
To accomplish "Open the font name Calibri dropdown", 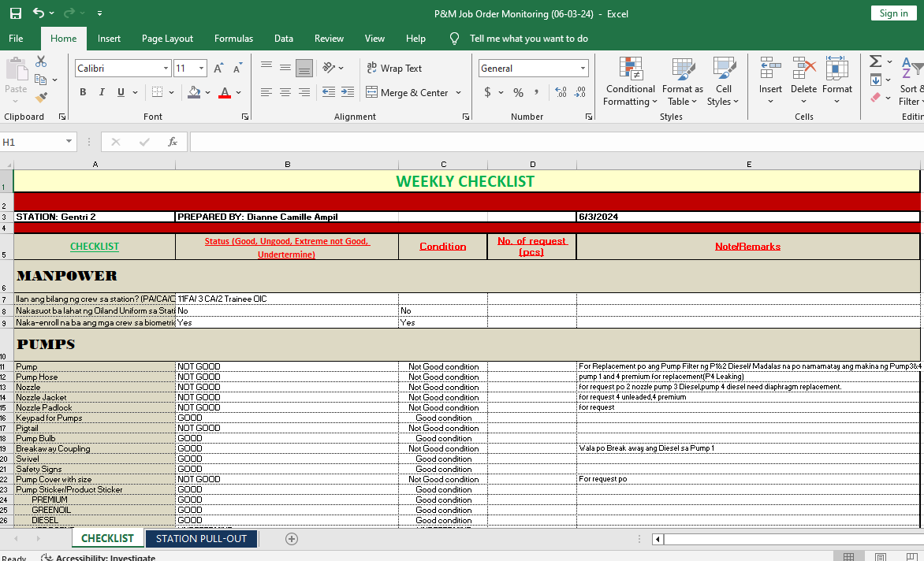I will (x=166, y=69).
